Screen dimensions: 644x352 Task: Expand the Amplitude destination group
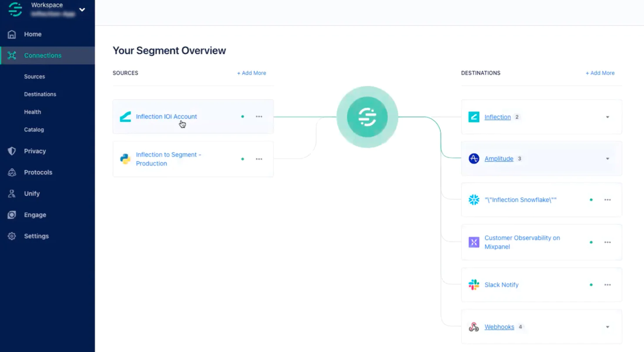click(607, 159)
